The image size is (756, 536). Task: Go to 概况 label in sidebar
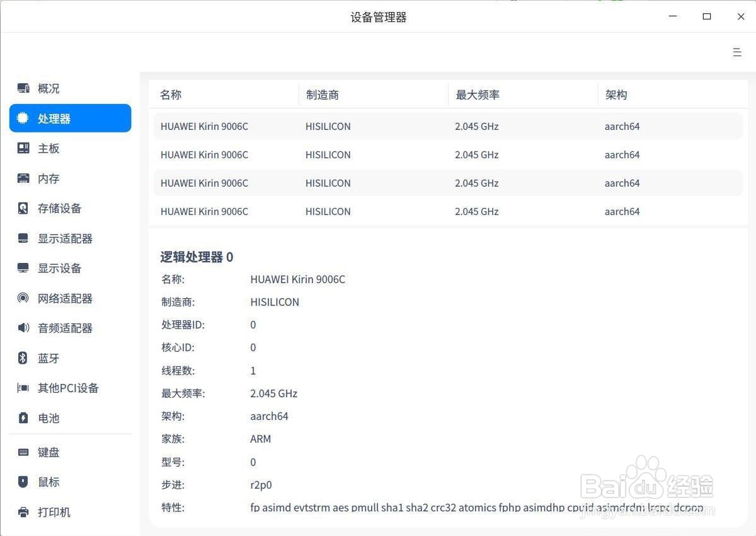tap(49, 88)
